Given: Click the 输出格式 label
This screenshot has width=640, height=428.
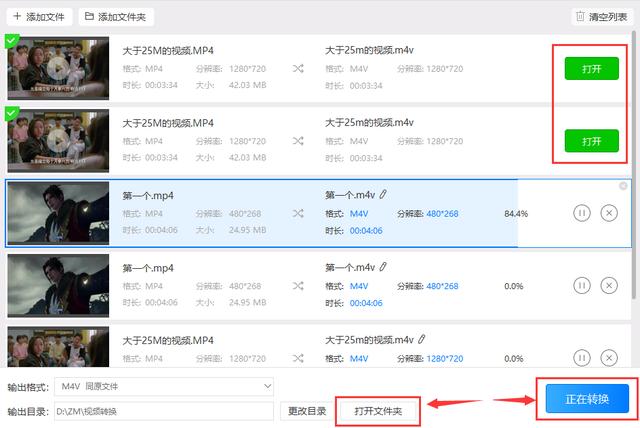Looking at the screenshot, I should click(28, 387).
